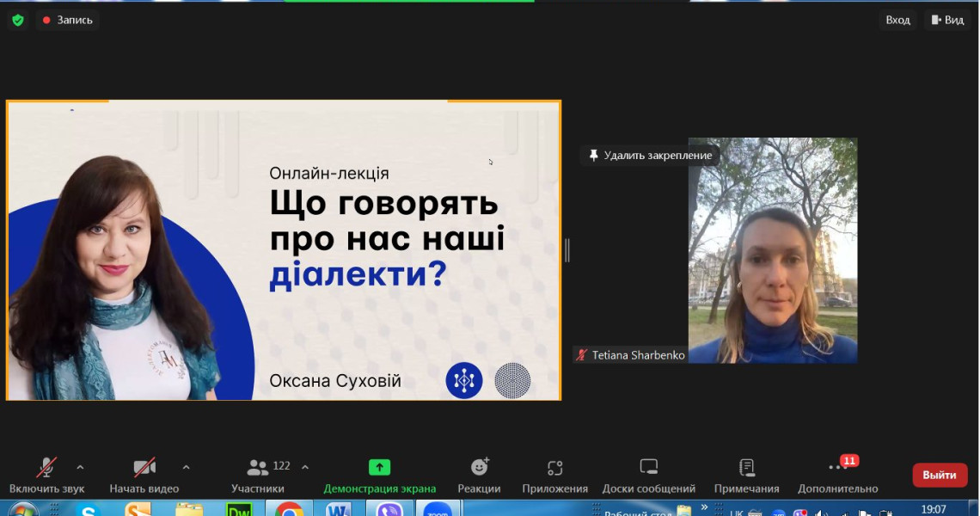Image resolution: width=980 pixels, height=516 pixels.
Task: Unmute via the Включить звук microphone icon
Action: click(x=46, y=467)
